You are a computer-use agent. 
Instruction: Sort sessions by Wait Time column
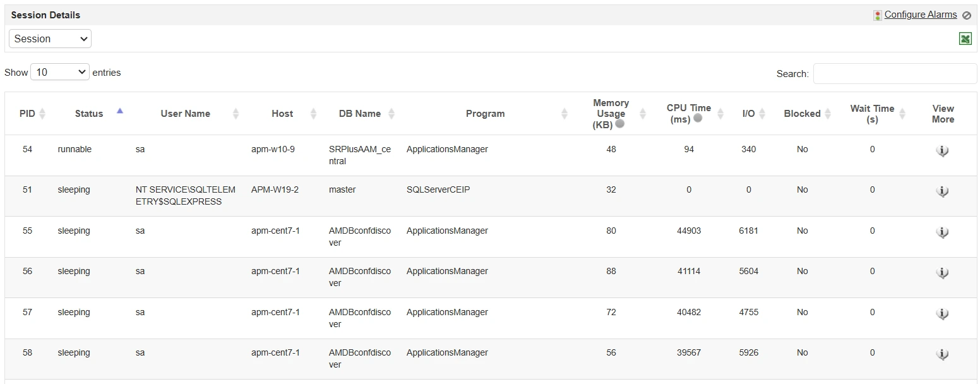click(904, 114)
